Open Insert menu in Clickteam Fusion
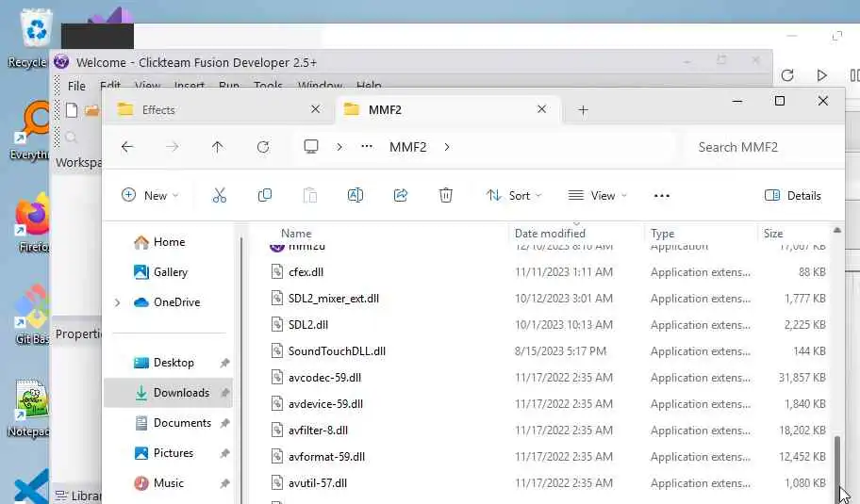This screenshot has height=504, width=860. pyautogui.click(x=190, y=86)
